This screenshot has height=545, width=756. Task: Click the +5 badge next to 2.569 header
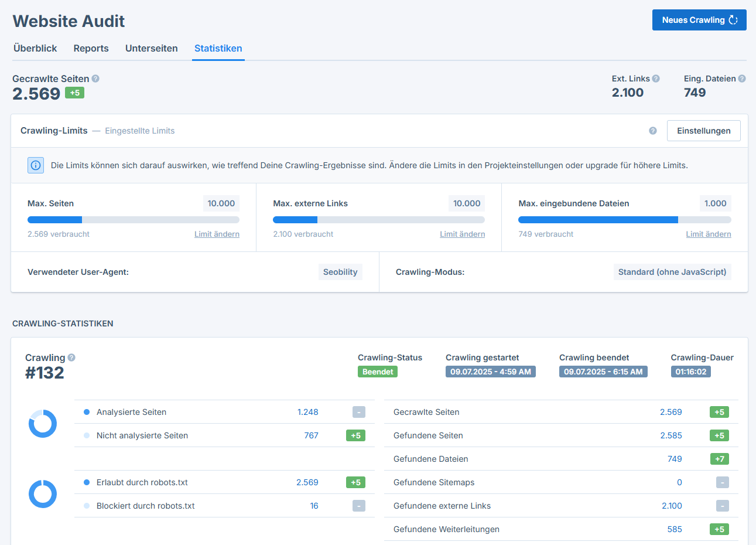click(x=75, y=93)
